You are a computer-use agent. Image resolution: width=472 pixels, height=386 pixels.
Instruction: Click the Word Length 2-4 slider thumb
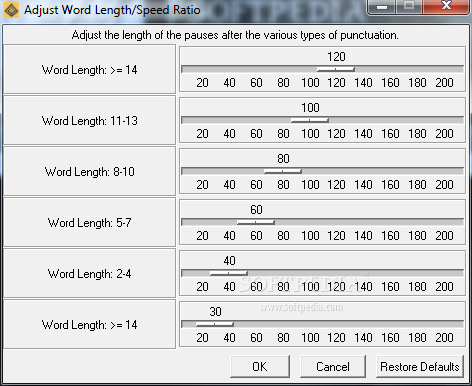click(x=229, y=273)
